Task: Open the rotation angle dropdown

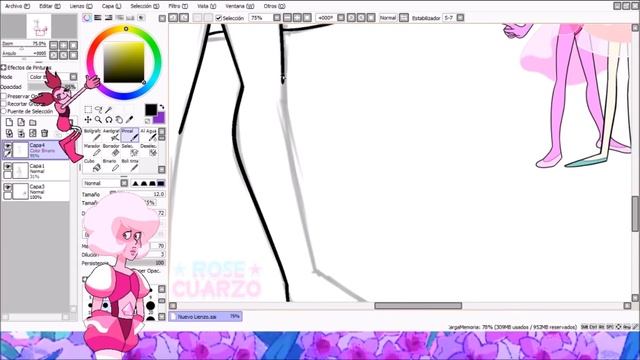Action: [x=341, y=18]
